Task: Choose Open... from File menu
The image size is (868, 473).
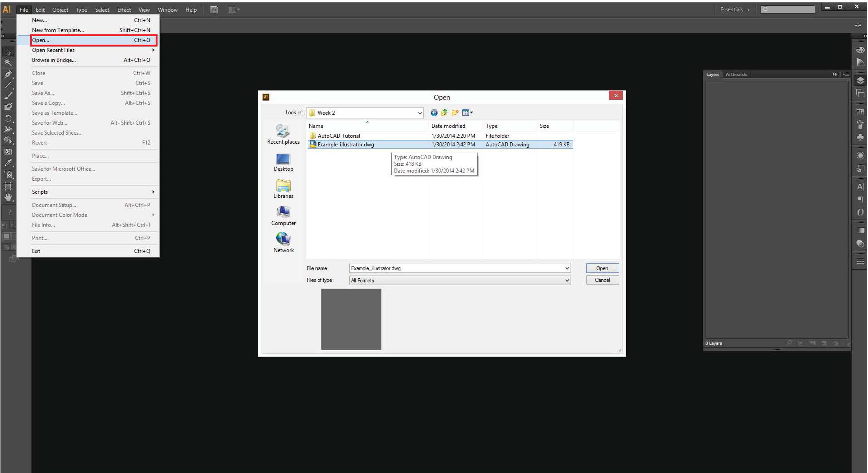Action: [x=94, y=40]
